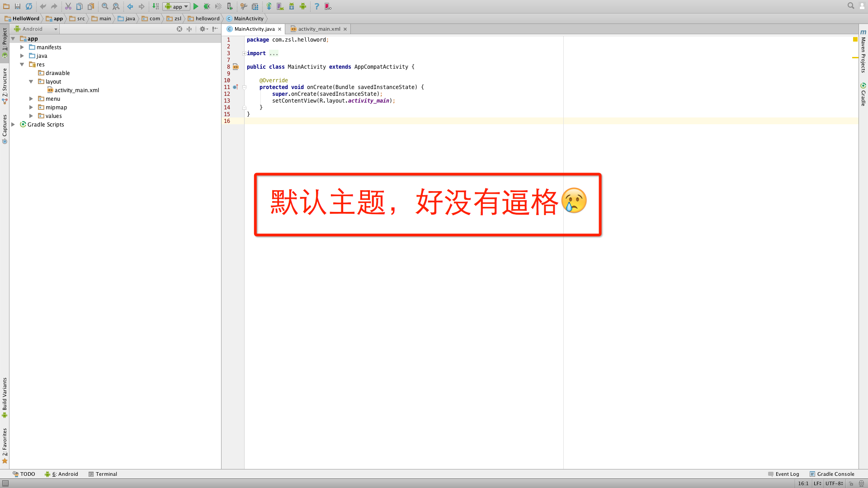Collapse the app module node

click(13, 39)
